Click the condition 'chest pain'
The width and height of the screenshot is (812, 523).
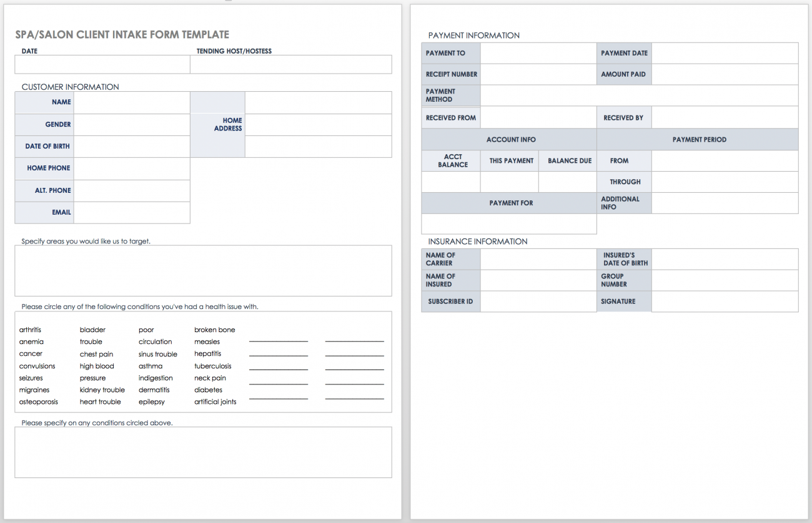[x=96, y=354]
